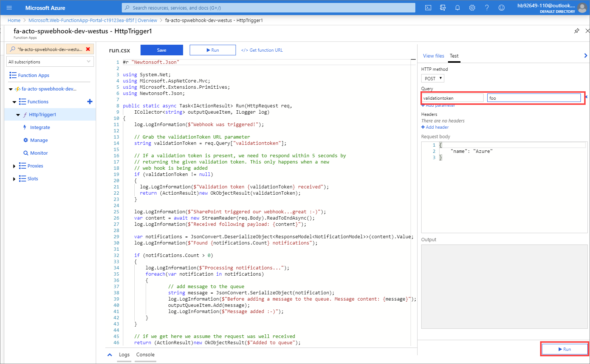Click the Monitor magnifier icon
The image size is (590, 364).
26,153
